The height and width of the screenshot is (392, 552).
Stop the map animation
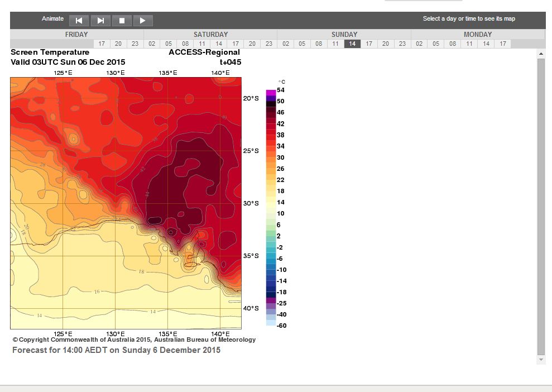[122, 21]
